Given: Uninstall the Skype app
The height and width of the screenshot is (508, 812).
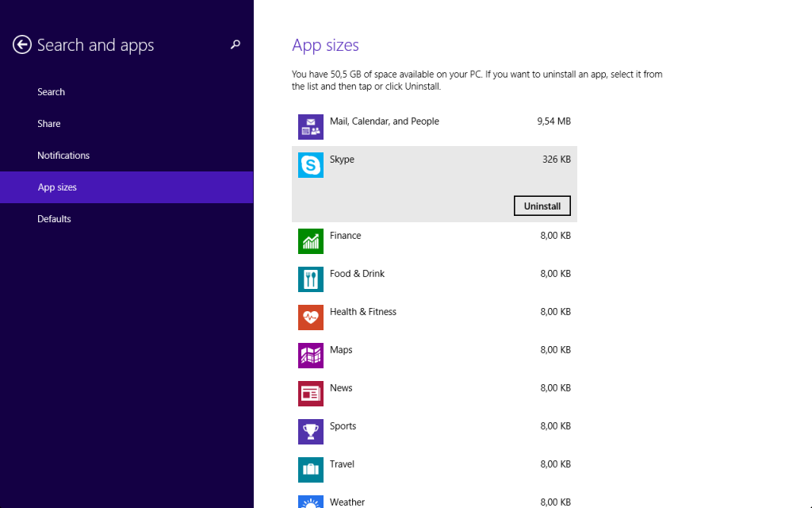Looking at the screenshot, I should pos(542,206).
